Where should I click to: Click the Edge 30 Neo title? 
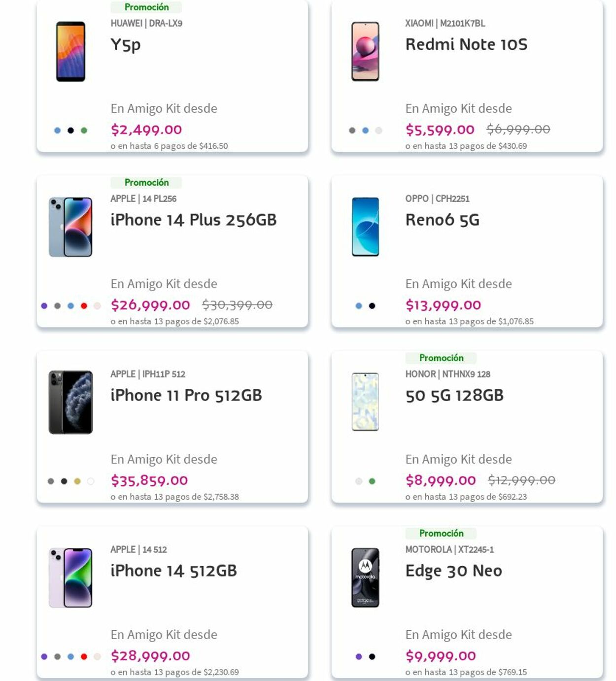(x=453, y=571)
